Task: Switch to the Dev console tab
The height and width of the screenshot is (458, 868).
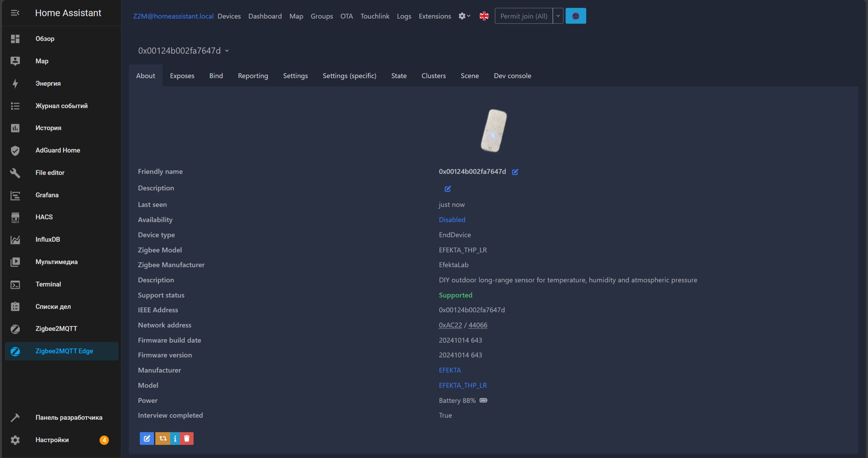Action: (512, 76)
